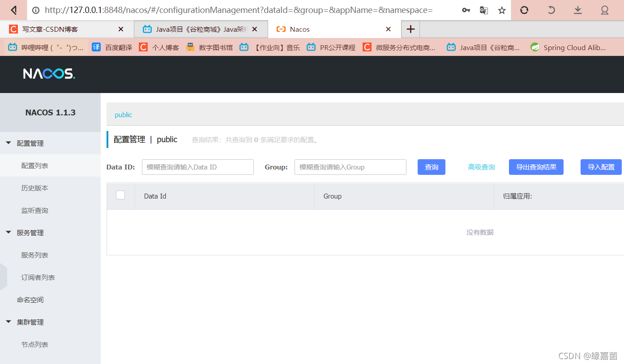
Task: Check the select-all checkbox in table header
Action: [120, 195]
